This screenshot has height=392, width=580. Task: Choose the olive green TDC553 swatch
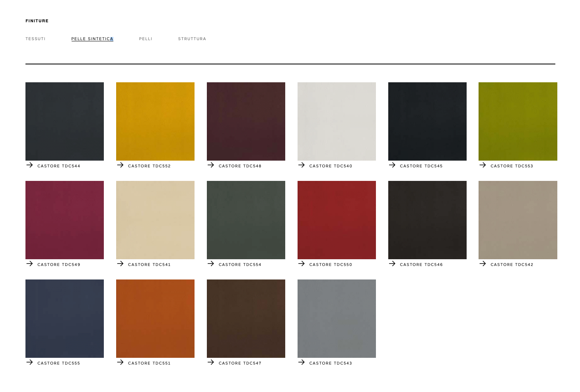click(x=518, y=121)
